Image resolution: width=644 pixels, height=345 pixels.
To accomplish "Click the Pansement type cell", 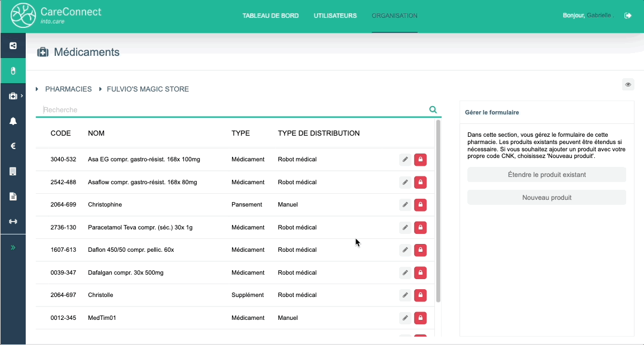I will (x=247, y=204).
